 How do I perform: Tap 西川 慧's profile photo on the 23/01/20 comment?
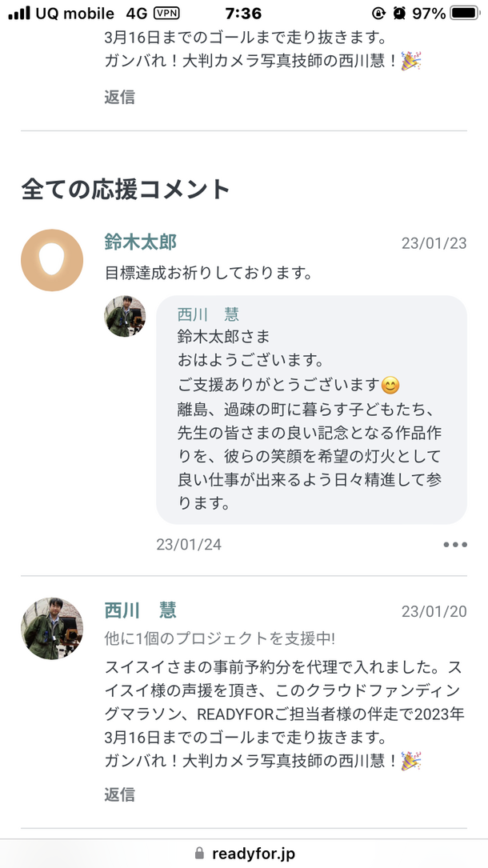pyautogui.click(x=52, y=628)
